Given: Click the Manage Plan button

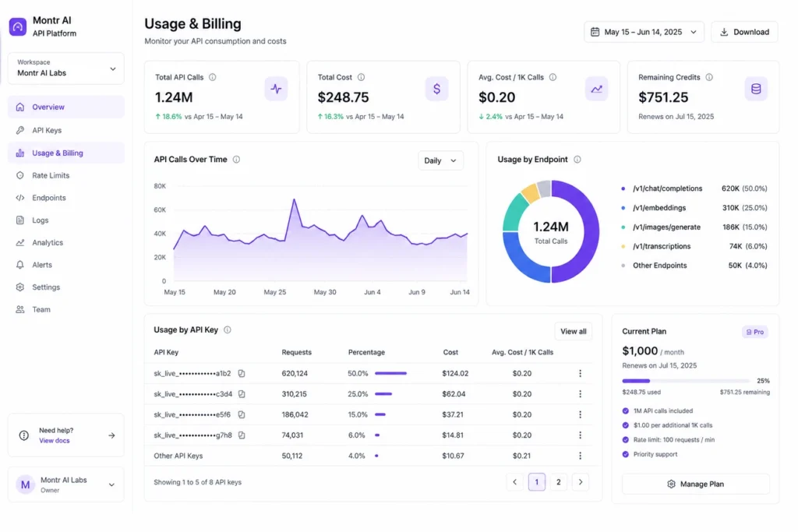Looking at the screenshot, I should point(696,484).
